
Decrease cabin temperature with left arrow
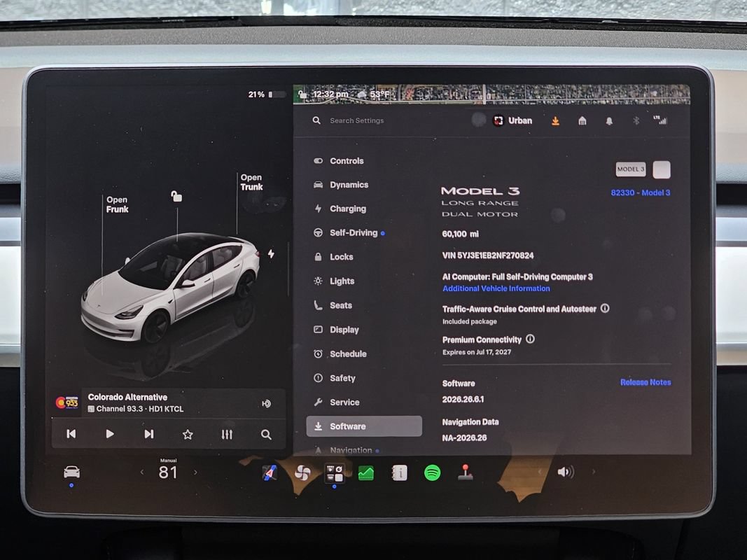coord(142,472)
